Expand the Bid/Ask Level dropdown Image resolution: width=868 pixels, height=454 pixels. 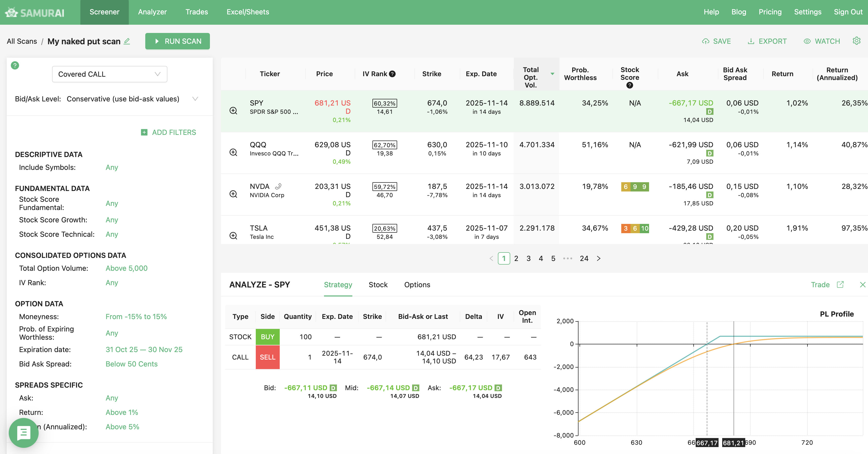(195, 99)
